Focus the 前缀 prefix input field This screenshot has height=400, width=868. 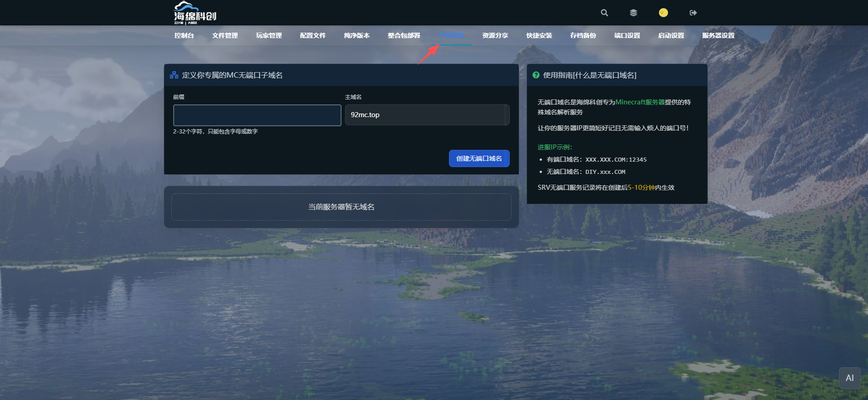pos(257,115)
